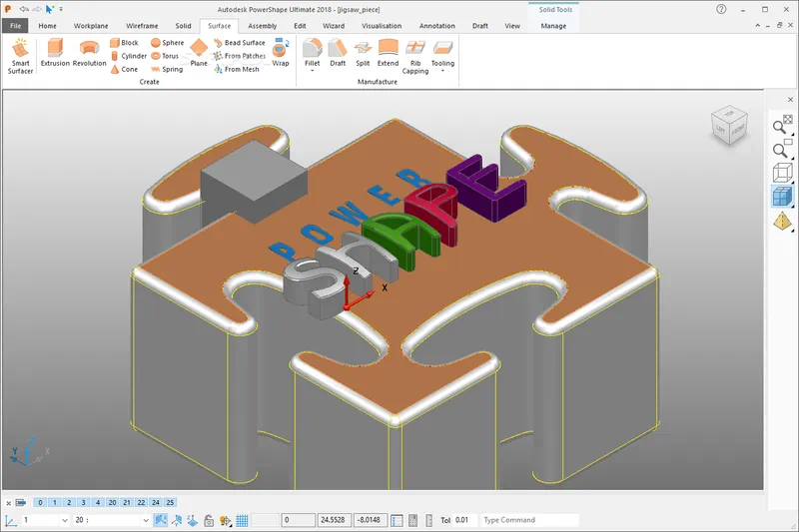Image resolution: width=799 pixels, height=532 pixels.
Task: Click the lightbulb icon in status bar
Action: (225, 520)
